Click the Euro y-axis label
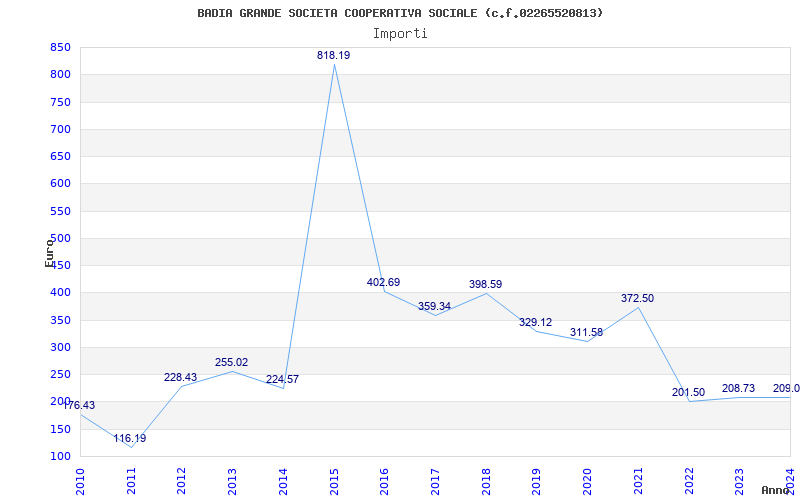The width and height of the screenshot is (800, 500). click(x=49, y=253)
